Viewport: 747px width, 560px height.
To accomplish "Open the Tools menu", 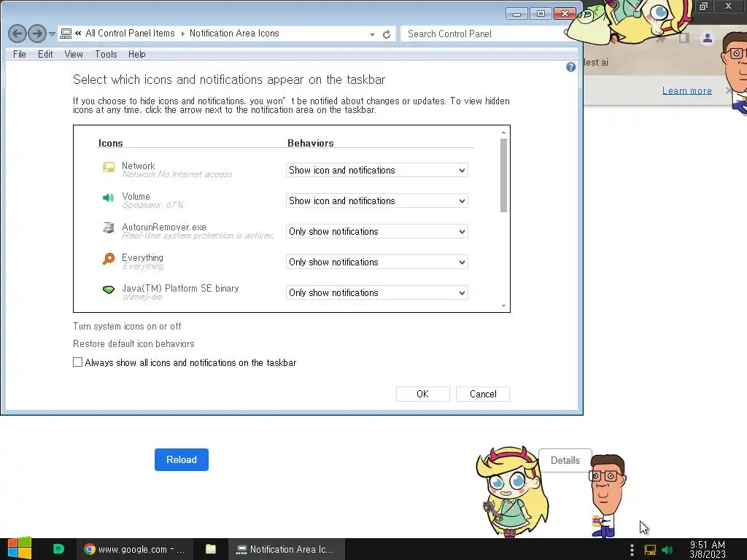I will click(106, 54).
